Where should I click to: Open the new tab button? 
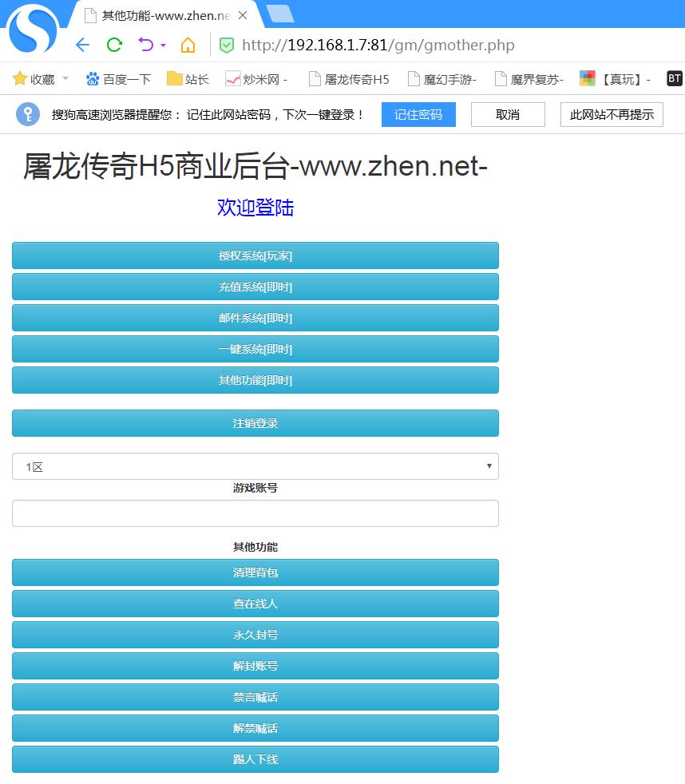coord(279,14)
